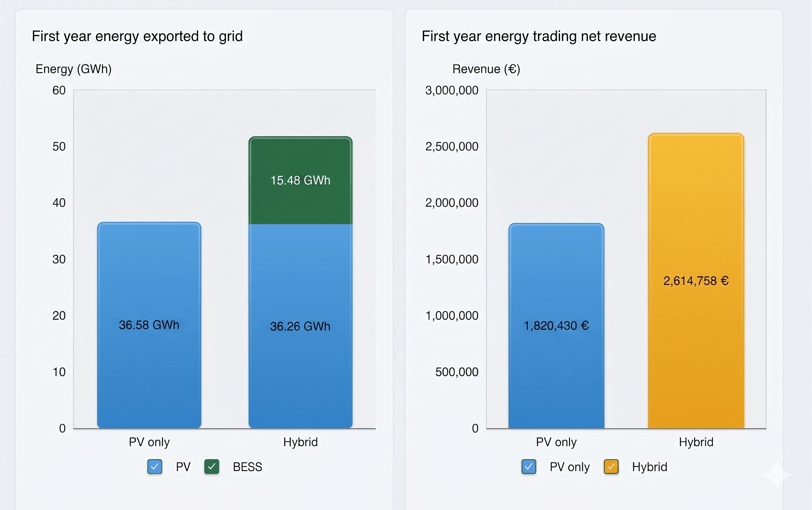Click the BESS legend label text
The width and height of the screenshot is (812, 510).
247,467
